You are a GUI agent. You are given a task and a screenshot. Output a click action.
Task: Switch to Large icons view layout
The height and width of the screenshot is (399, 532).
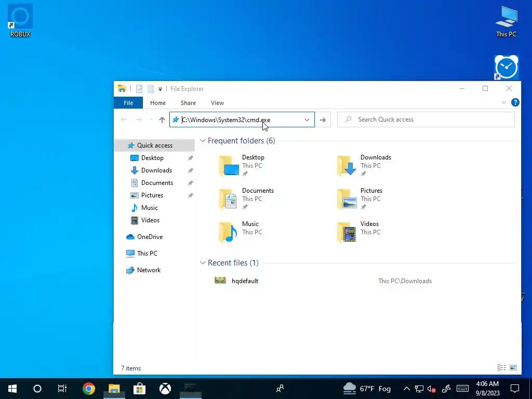[x=513, y=367]
